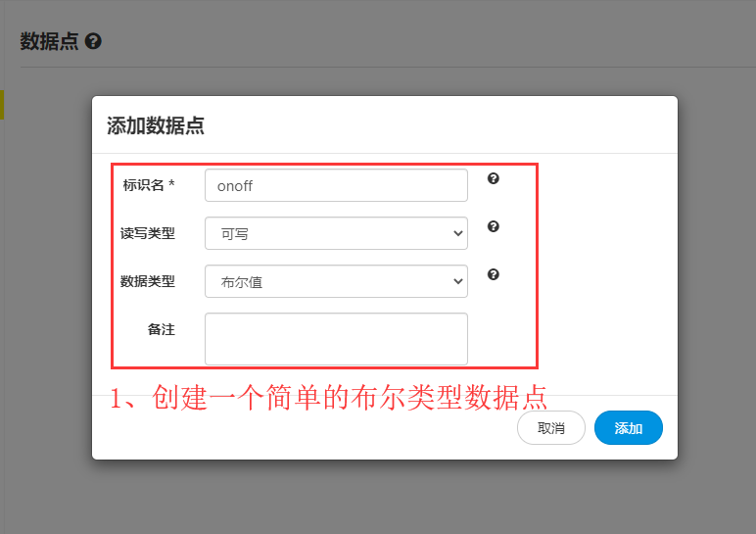This screenshot has height=534, width=756.
Task: Click the 备注 label
Action: [x=161, y=330]
